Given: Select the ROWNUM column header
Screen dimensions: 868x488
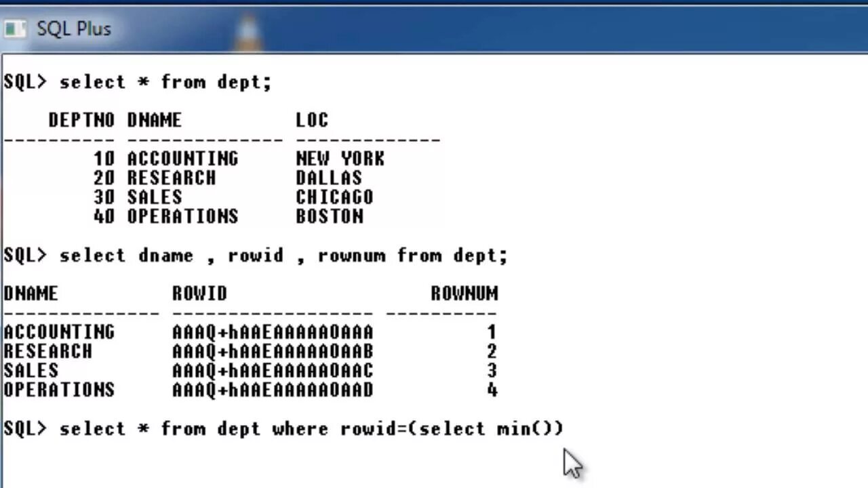Looking at the screenshot, I should pyautogui.click(x=465, y=293).
